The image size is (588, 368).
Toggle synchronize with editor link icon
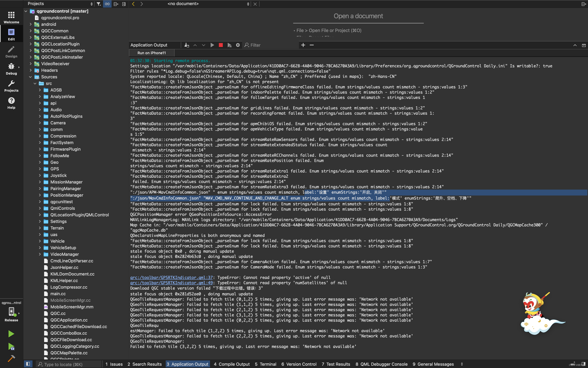(107, 4)
